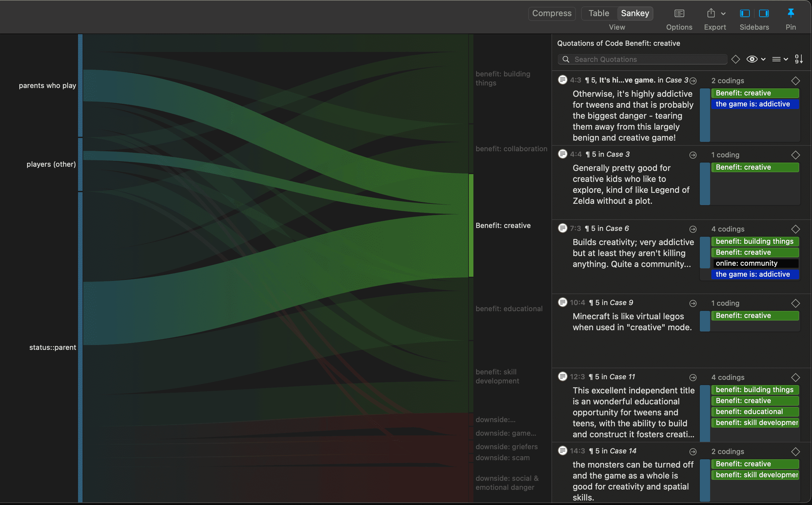Toggle the left sidebar icon

745,13
